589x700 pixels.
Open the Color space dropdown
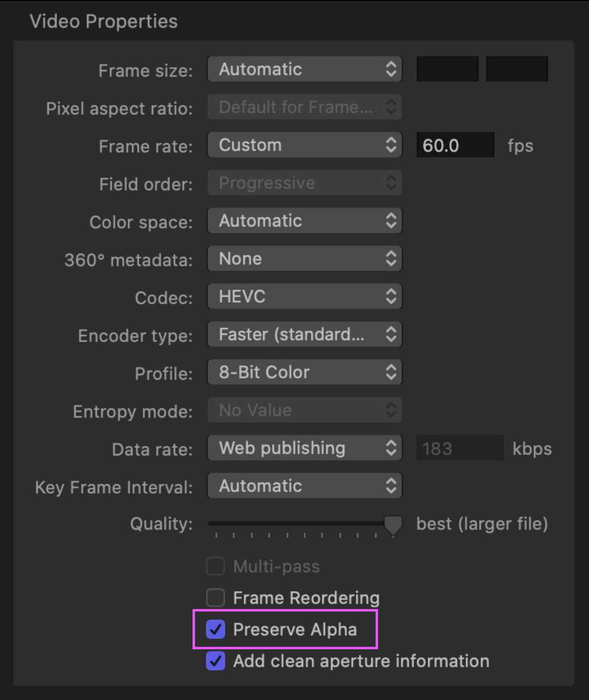[x=304, y=220]
